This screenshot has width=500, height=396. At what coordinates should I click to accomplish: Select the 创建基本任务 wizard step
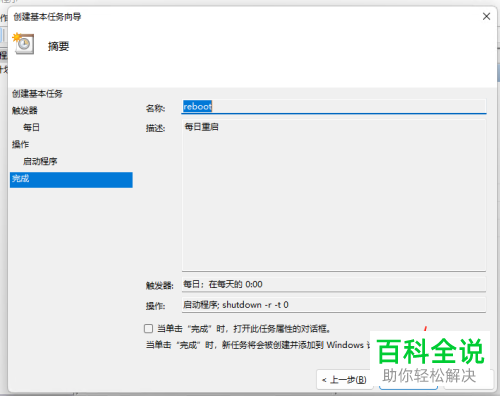[37, 94]
